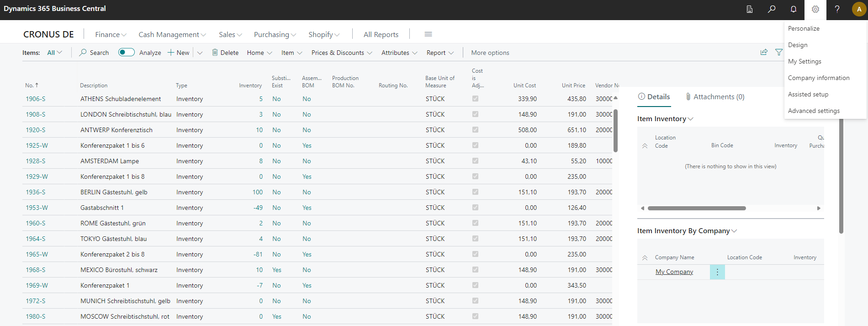868x326 pixels.
Task: Expand the Purchasing menu
Action: 275,35
